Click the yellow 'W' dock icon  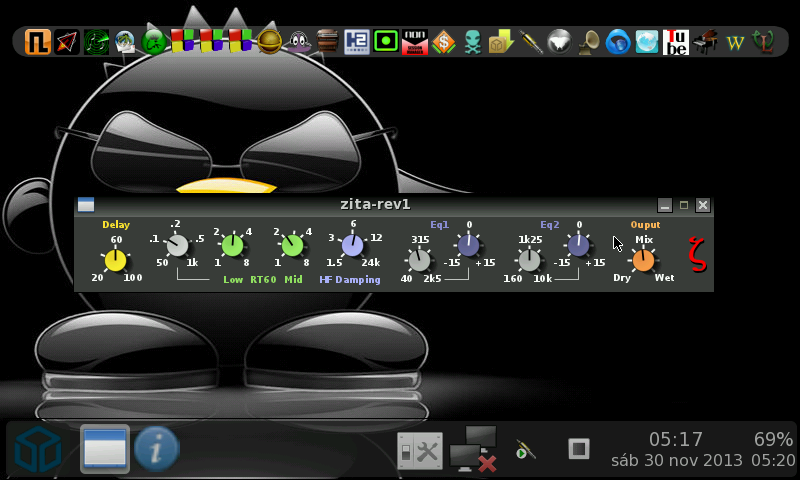[x=735, y=41]
